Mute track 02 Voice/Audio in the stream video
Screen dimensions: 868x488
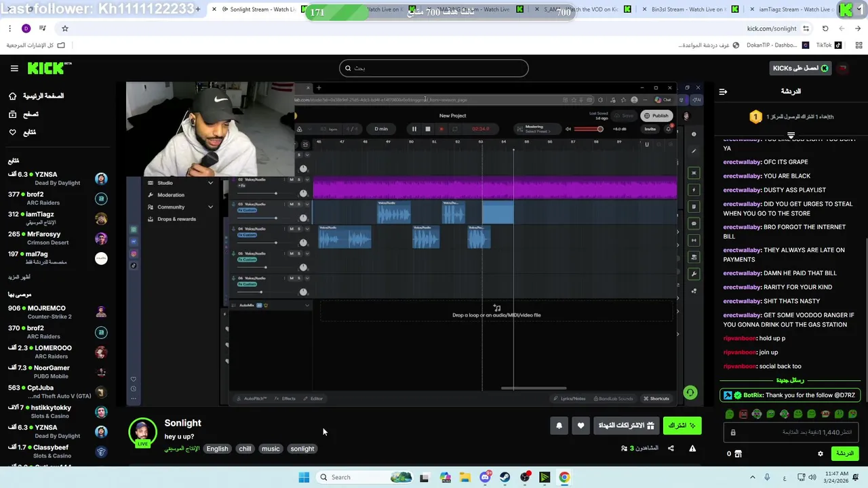(292, 180)
